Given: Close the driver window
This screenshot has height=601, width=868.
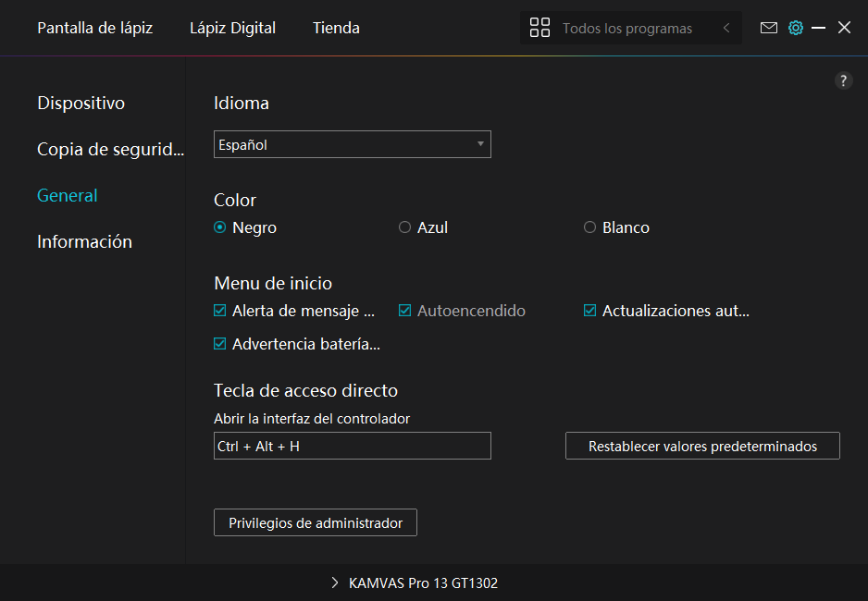Looking at the screenshot, I should tap(844, 28).
